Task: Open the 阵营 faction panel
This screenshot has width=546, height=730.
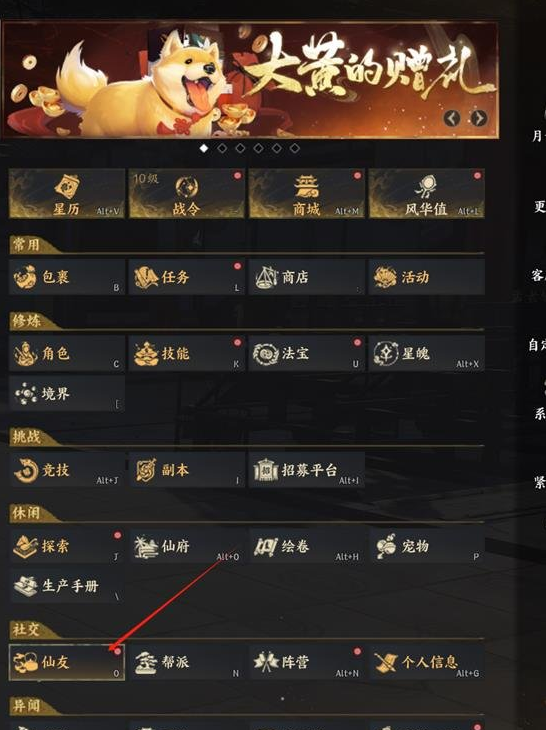Action: 306,662
